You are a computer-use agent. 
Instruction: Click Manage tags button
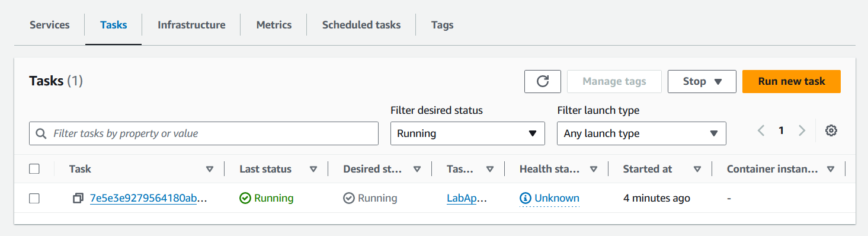coord(614,81)
